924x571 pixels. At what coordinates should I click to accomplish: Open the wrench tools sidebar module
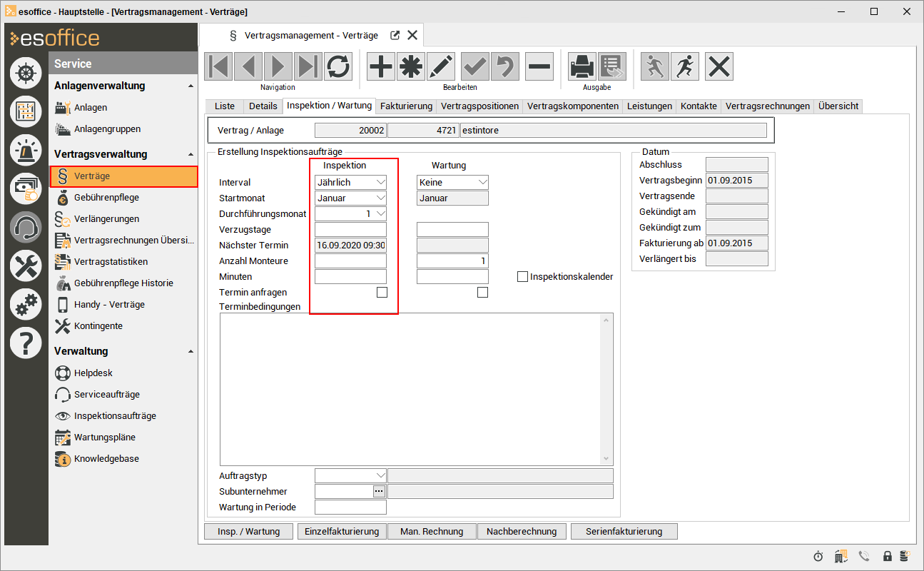point(26,266)
